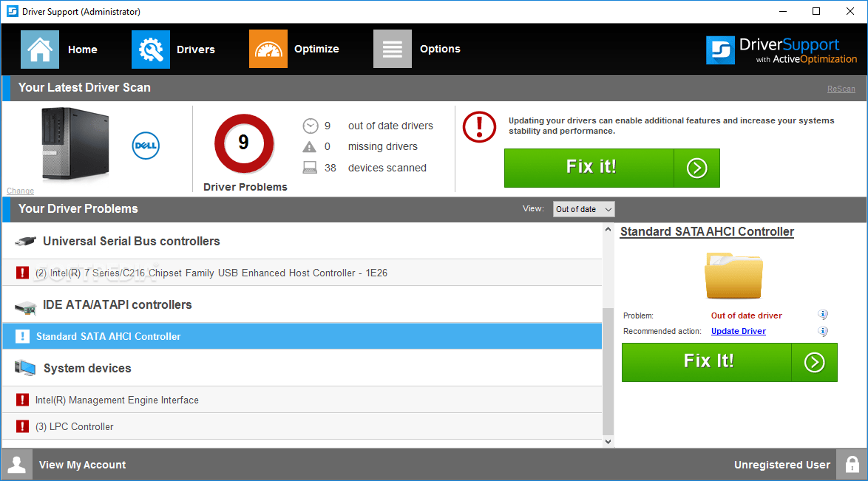Select the (3) LPC Controller row
Viewport: 868px width, 481px height.
click(302, 426)
